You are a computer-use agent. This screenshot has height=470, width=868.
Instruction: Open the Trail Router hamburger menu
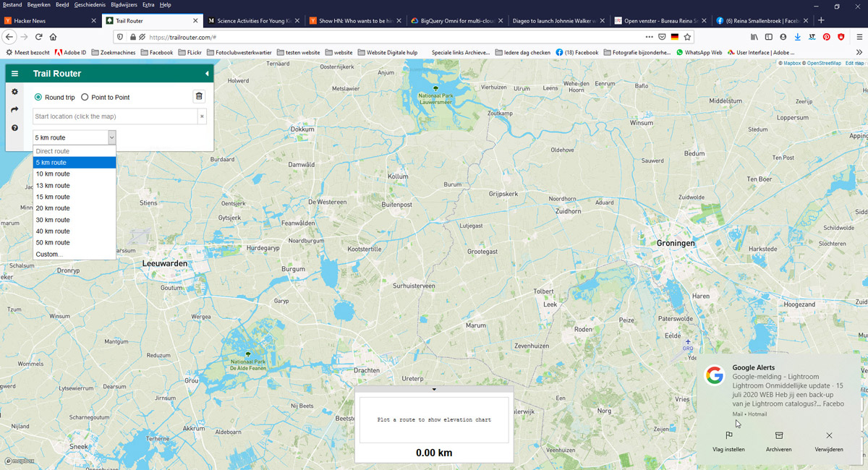coord(14,74)
